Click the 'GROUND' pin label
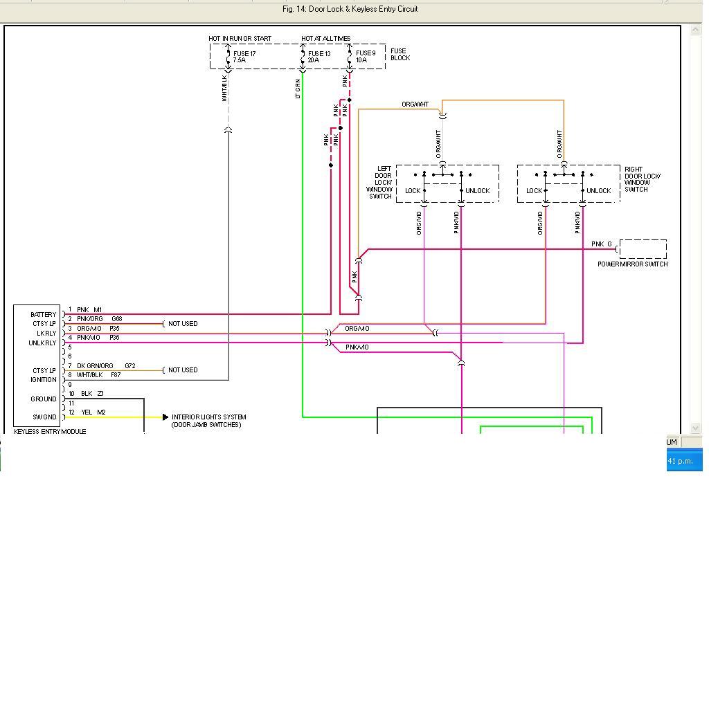The height and width of the screenshot is (728, 709). [x=43, y=399]
